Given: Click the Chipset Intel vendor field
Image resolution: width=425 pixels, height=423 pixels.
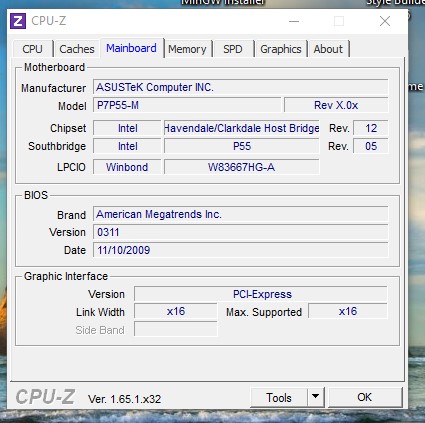Looking at the screenshot, I should click(127, 128).
